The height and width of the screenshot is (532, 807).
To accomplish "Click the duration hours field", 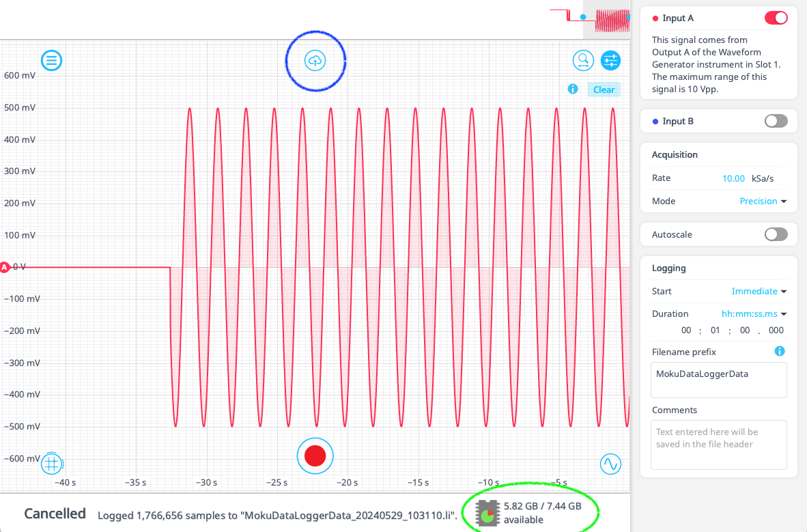I will click(686, 330).
